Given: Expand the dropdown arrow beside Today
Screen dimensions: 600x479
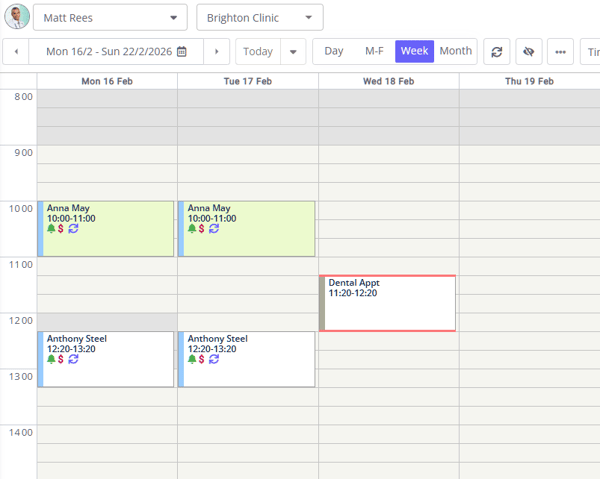Looking at the screenshot, I should click(x=293, y=52).
